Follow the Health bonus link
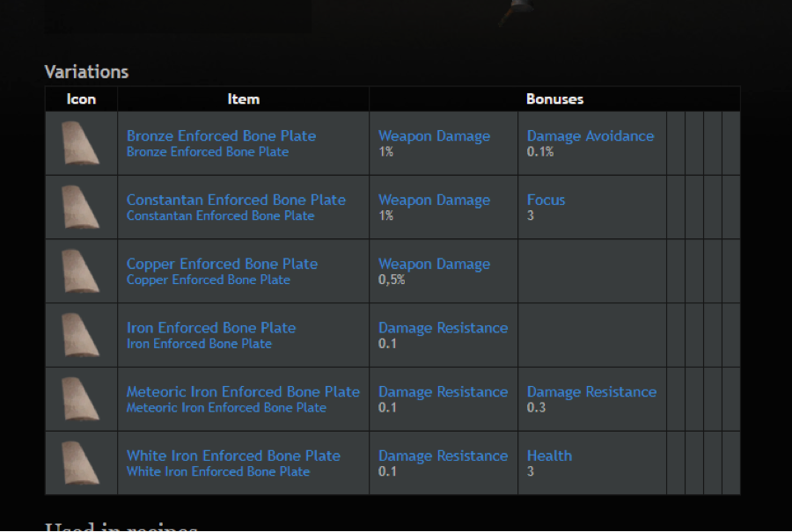Viewport: 792px width, 532px height. tap(549, 455)
